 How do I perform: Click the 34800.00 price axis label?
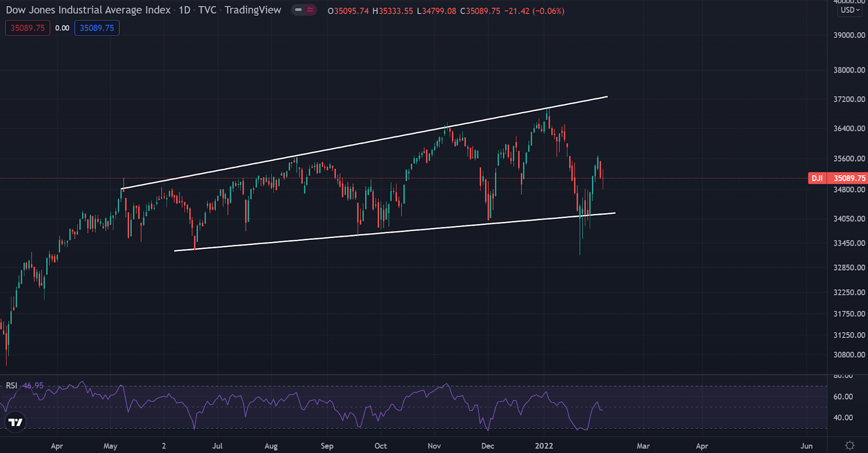849,189
